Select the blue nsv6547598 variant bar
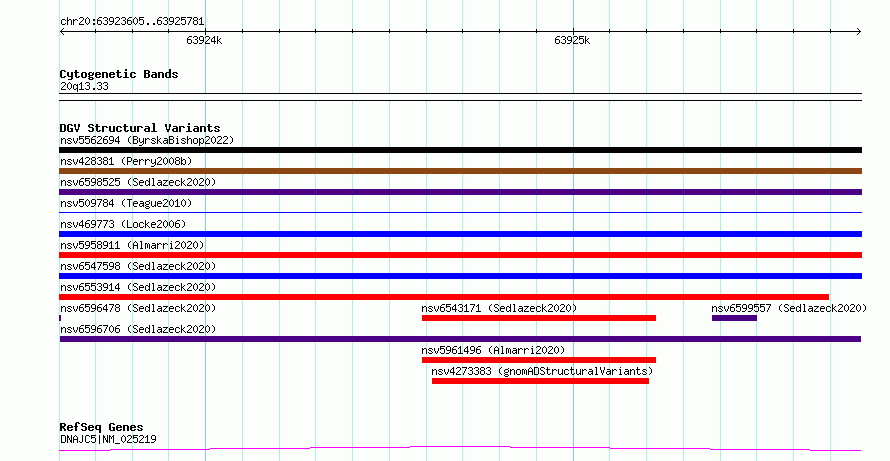 pyautogui.click(x=460, y=276)
